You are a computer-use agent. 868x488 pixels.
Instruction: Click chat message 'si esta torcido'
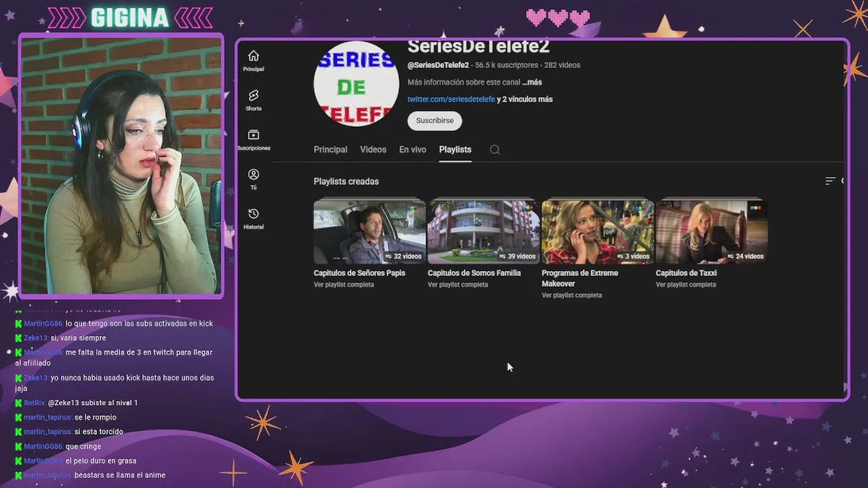point(99,432)
